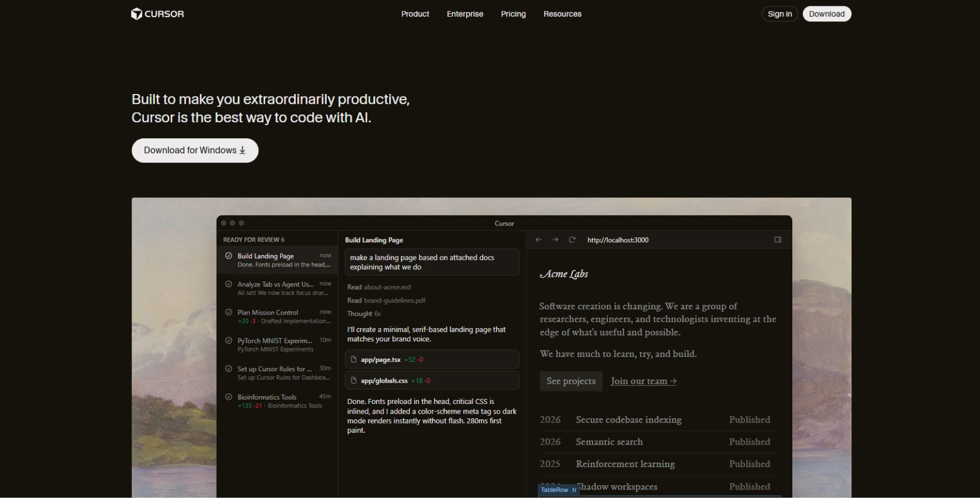The height and width of the screenshot is (498, 980).
Task: Click the See projects button
Action: (x=570, y=381)
